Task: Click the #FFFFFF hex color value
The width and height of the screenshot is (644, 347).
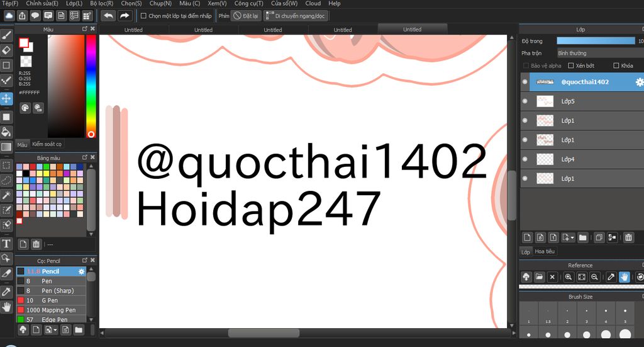Action: point(29,93)
